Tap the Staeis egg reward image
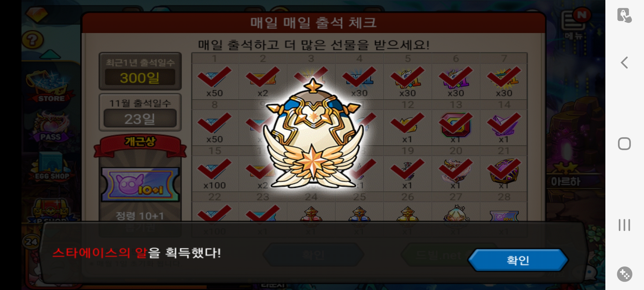This screenshot has width=644, height=290. point(313,133)
